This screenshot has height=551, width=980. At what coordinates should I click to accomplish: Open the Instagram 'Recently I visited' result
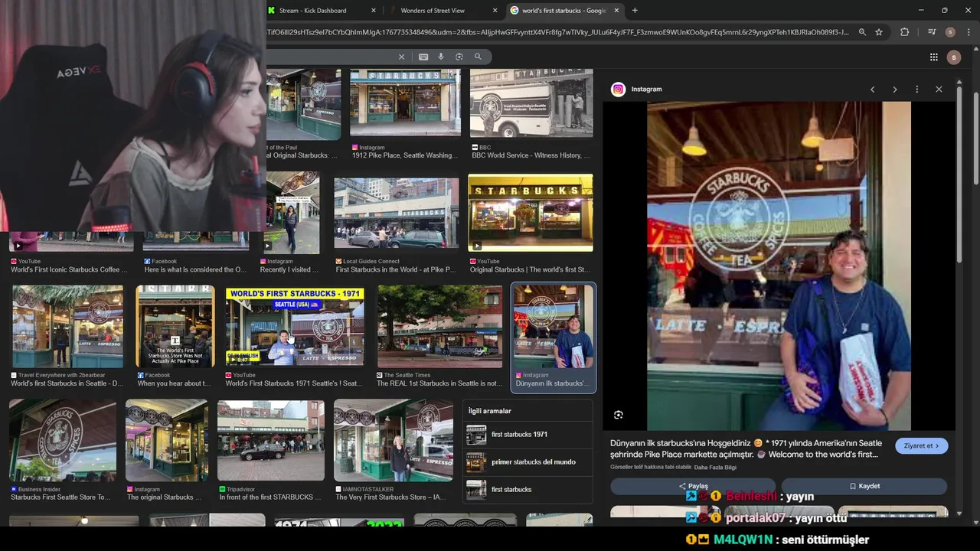[x=289, y=224]
